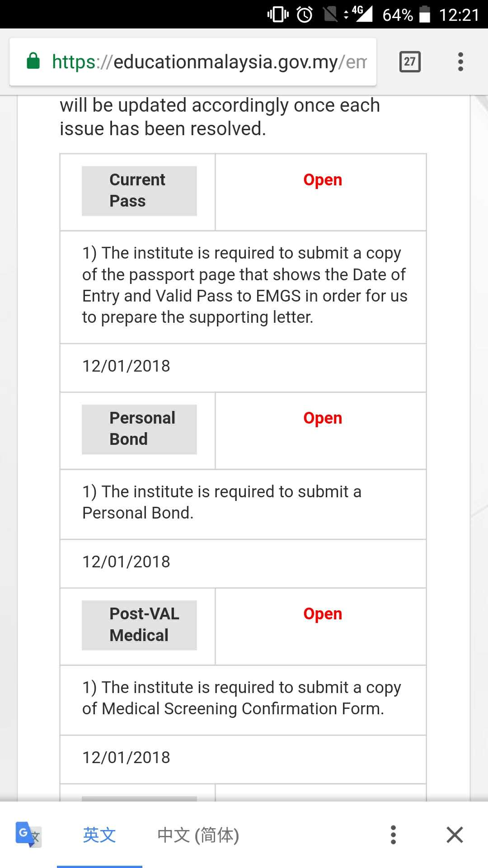Tap the educationmalaysia.gov.my address bar
488x868 pixels.
(x=208, y=62)
